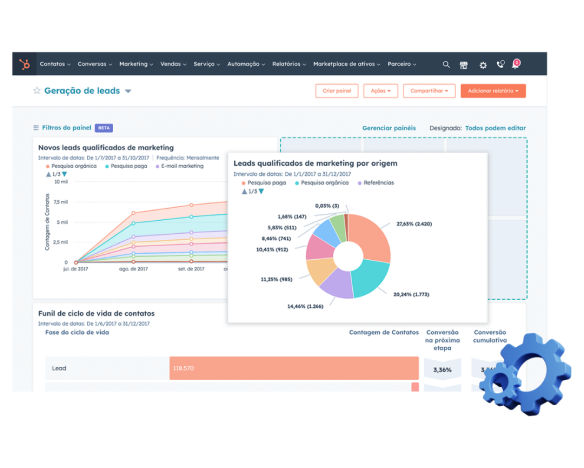Click the phone calling icon

[501, 64]
